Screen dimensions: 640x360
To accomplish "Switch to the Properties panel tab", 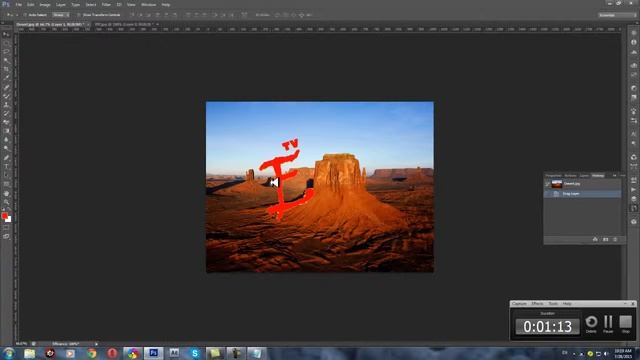I will (553, 176).
